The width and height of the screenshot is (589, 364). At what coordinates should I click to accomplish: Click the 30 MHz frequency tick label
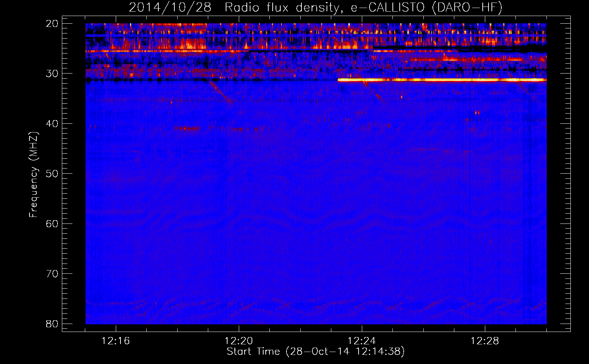52,74
